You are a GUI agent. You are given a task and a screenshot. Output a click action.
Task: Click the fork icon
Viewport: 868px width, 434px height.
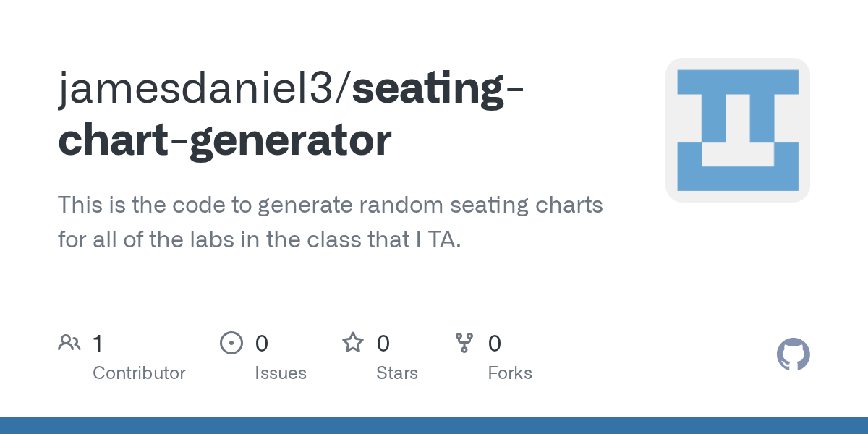click(464, 343)
